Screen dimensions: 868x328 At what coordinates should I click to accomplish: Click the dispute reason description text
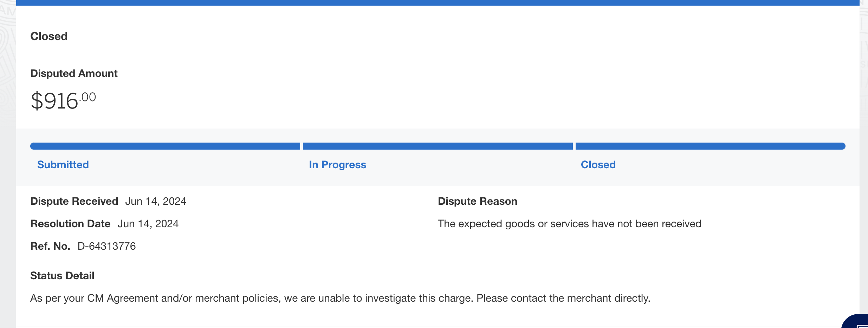coord(569,223)
